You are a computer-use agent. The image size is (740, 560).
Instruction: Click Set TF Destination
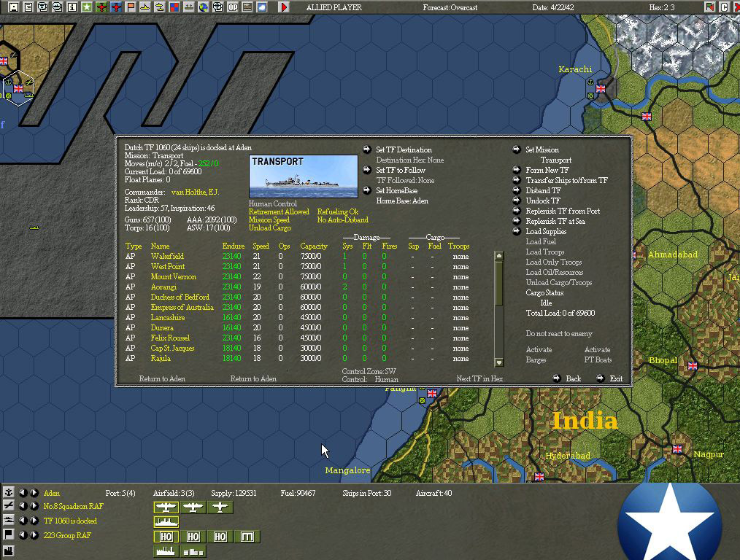coord(404,149)
